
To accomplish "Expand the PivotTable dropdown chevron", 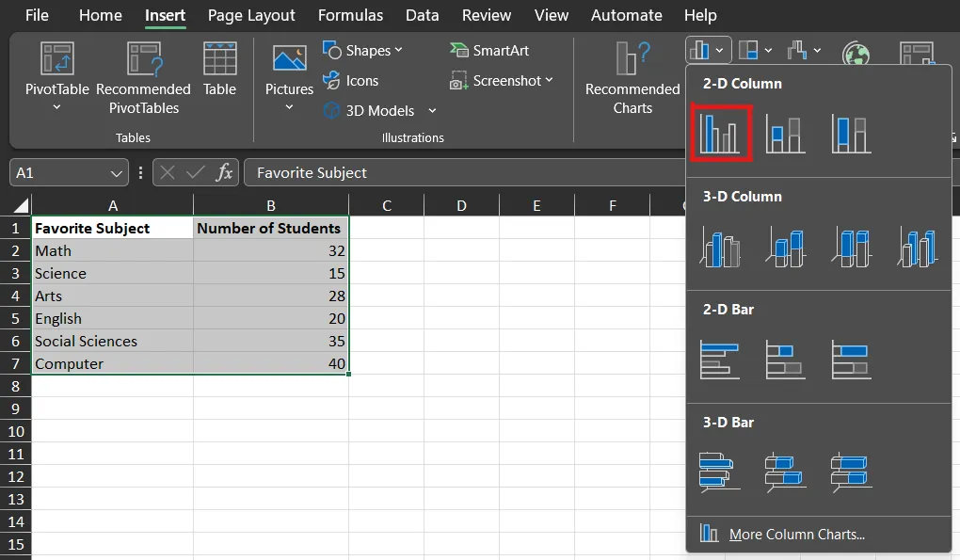I will [x=56, y=107].
